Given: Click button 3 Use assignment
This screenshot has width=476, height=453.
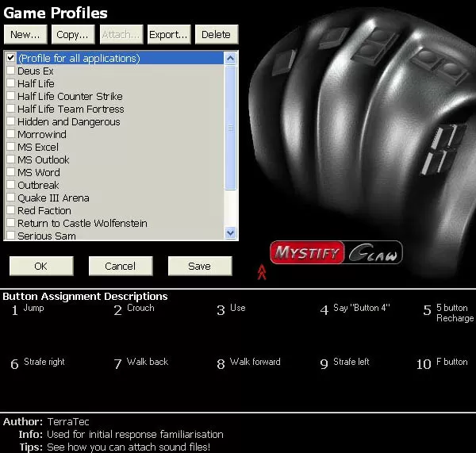Looking at the screenshot, I should tap(231, 309).
